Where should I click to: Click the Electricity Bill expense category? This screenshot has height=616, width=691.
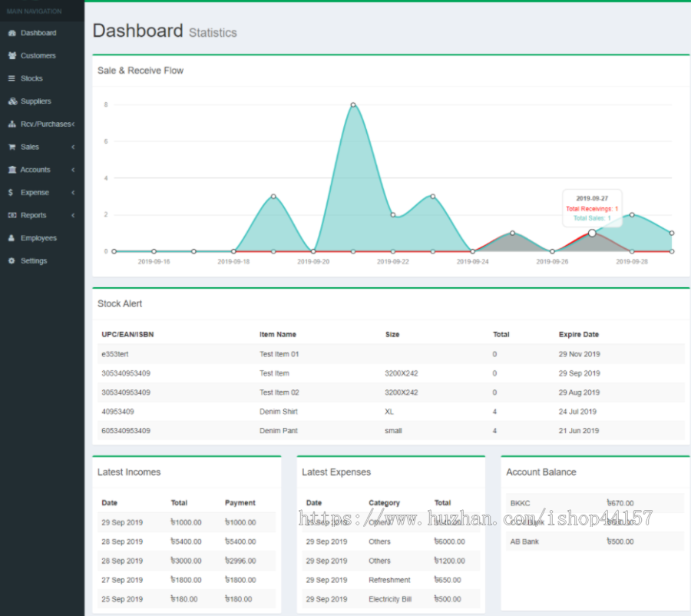tap(390, 599)
